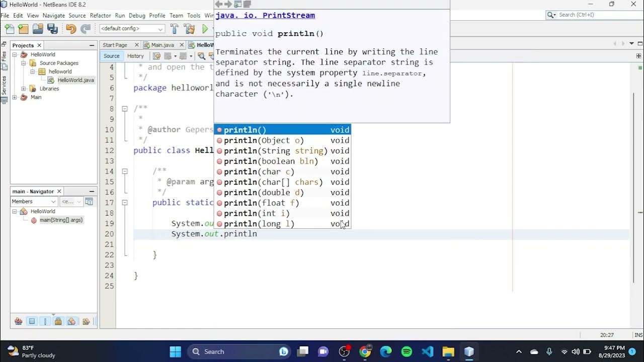
Task: Collapse the HelloWorld project node
Action: pyautogui.click(x=15, y=54)
